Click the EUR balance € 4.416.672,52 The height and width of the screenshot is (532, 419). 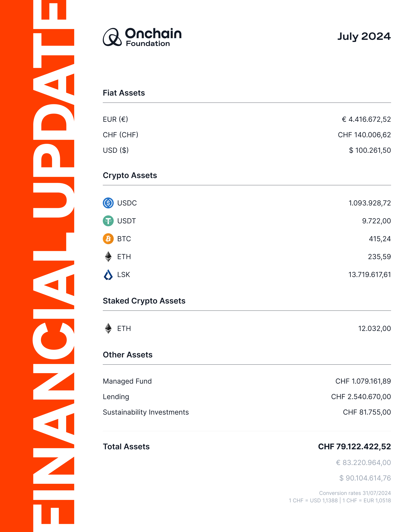tap(366, 119)
